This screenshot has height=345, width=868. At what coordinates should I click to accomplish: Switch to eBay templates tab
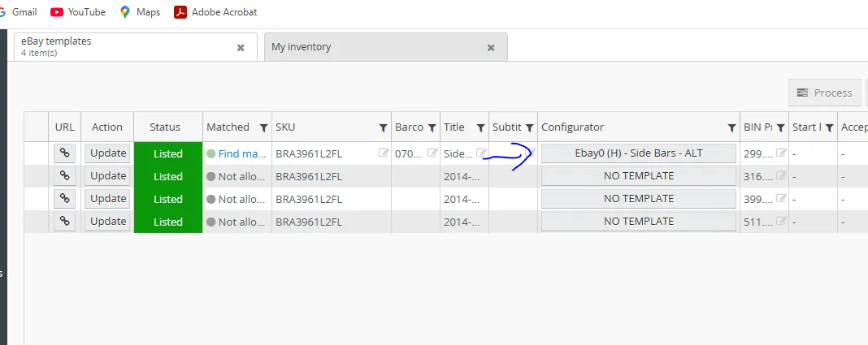pyautogui.click(x=136, y=46)
